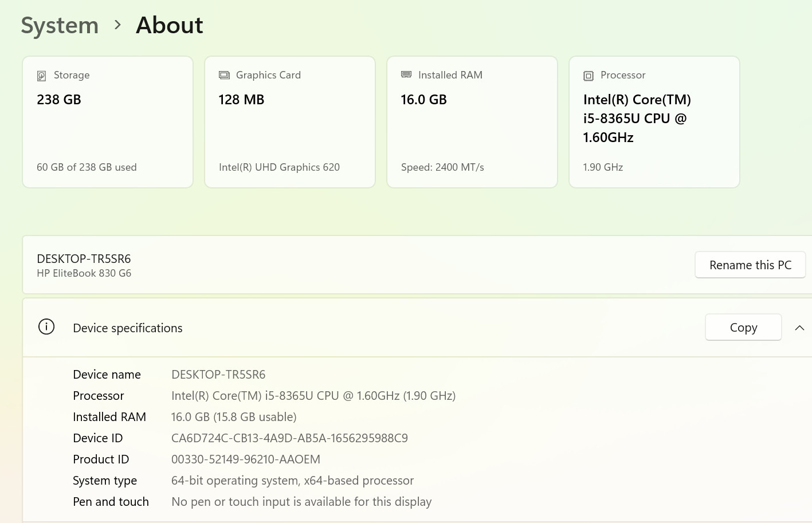Select 'Intel(R) UHD Graphics 620' text
Viewport: 812px width, 523px height.
[x=279, y=167]
